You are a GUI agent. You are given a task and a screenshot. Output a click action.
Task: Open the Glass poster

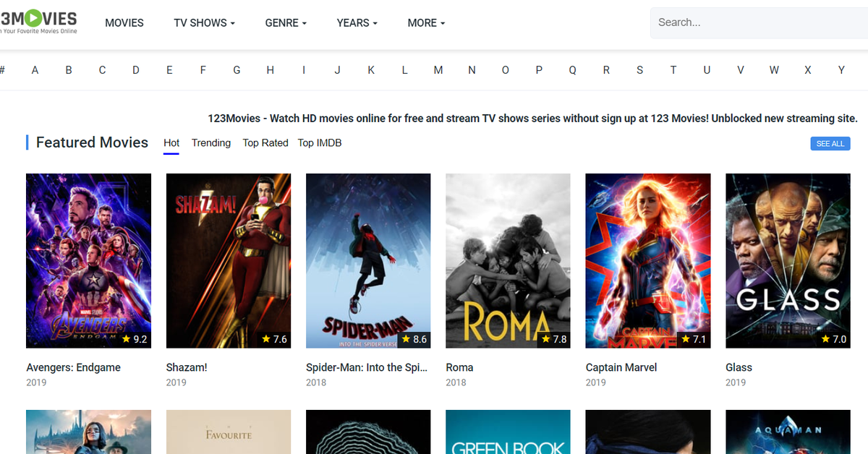(788, 261)
